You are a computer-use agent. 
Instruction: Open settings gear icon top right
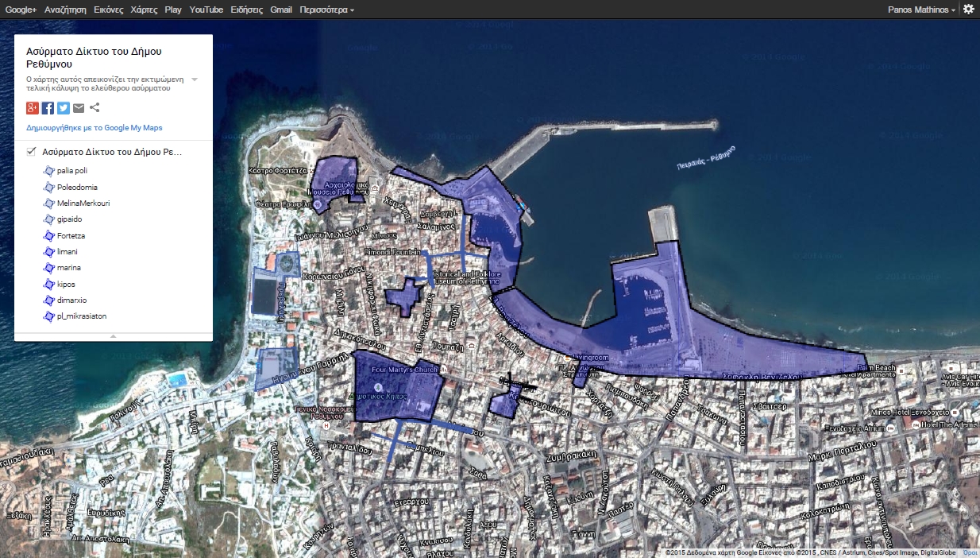968,10
